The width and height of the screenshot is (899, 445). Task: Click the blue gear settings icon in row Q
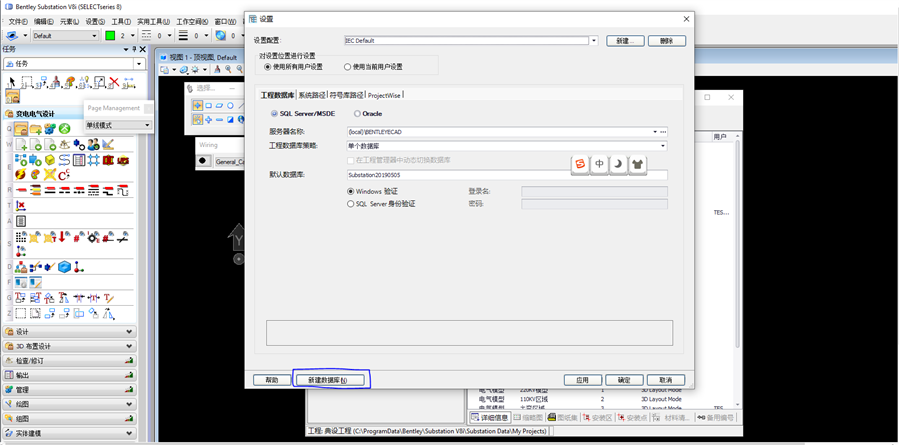[x=50, y=129]
